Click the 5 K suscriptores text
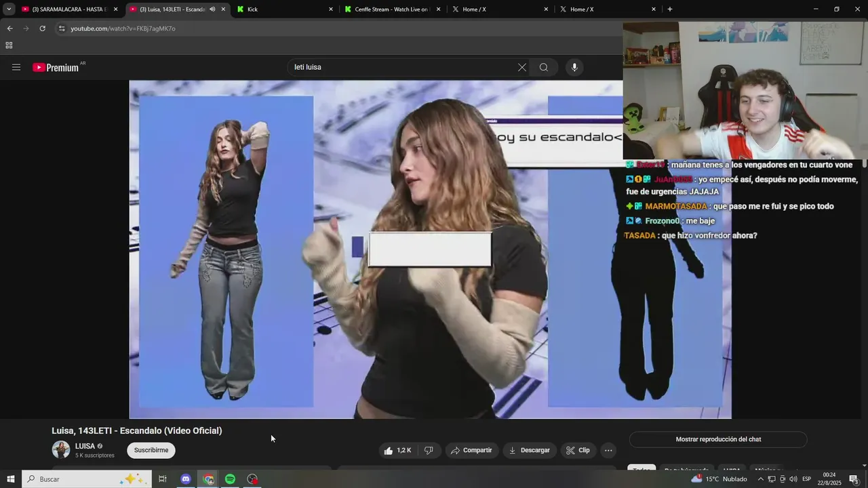The image size is (868, 488). [x=95, y=455]
